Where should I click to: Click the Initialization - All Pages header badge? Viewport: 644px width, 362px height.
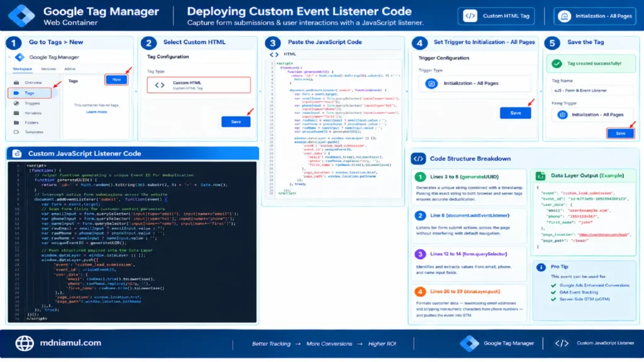click(x=595, y=16)
